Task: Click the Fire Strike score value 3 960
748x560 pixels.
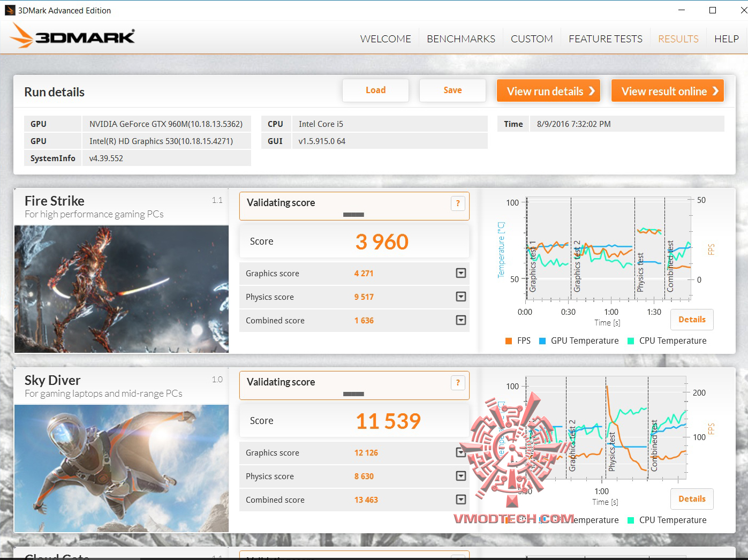Action: click(x=382, y=242)
